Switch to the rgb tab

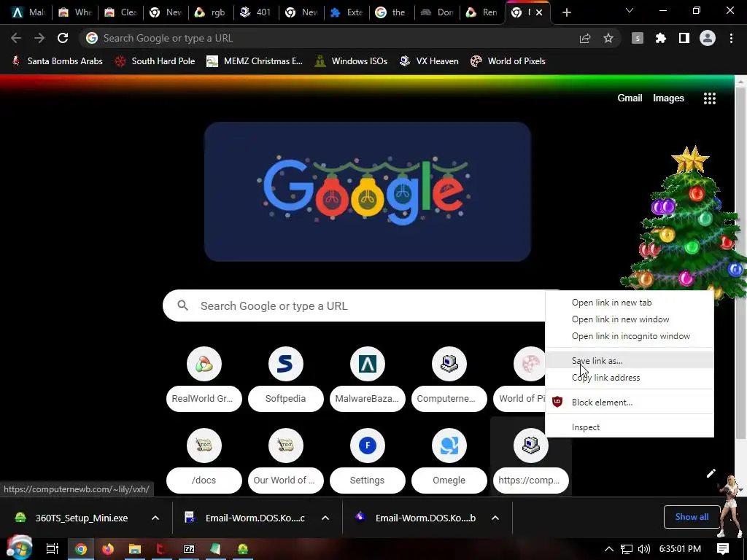tap(211, 12)
